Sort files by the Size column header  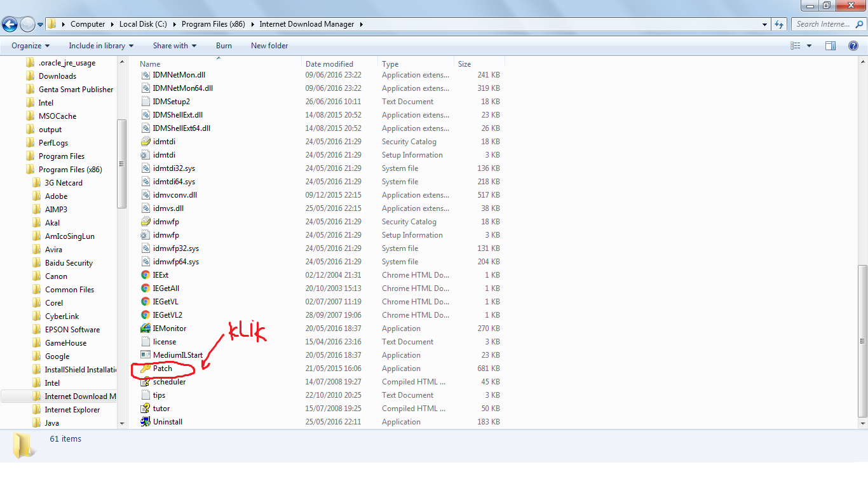pyautogui.click(x=479, y=64)
